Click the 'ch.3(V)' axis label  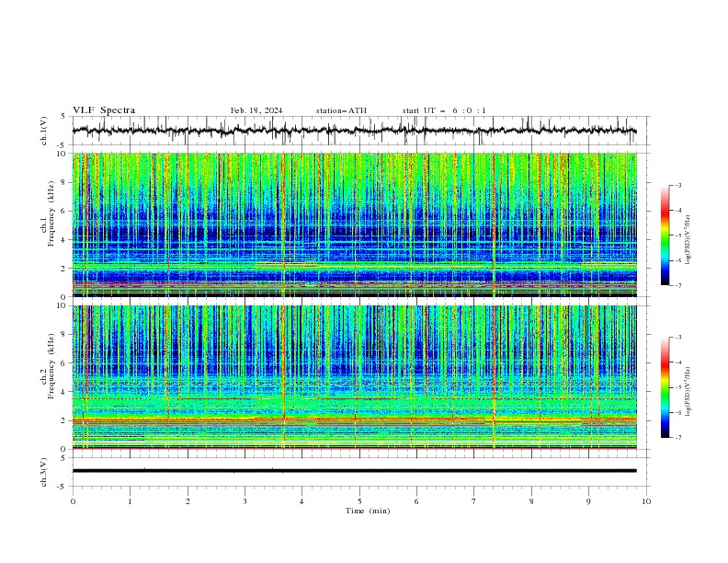pos(44,472)
